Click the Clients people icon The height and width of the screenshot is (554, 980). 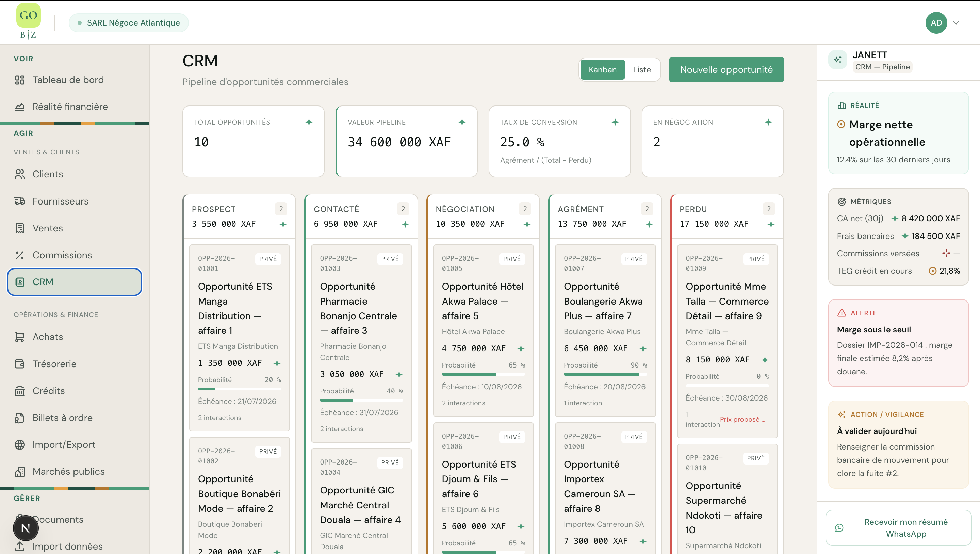coord(19,174)
